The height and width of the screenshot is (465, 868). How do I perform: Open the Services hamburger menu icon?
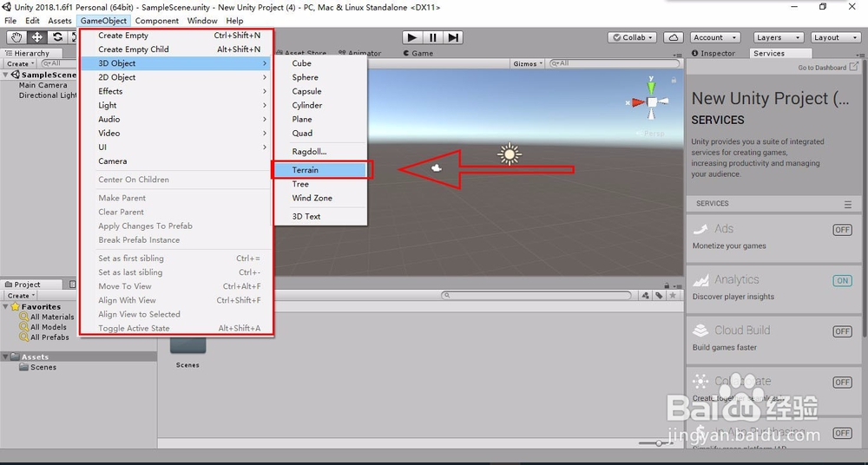pos(847,204)
